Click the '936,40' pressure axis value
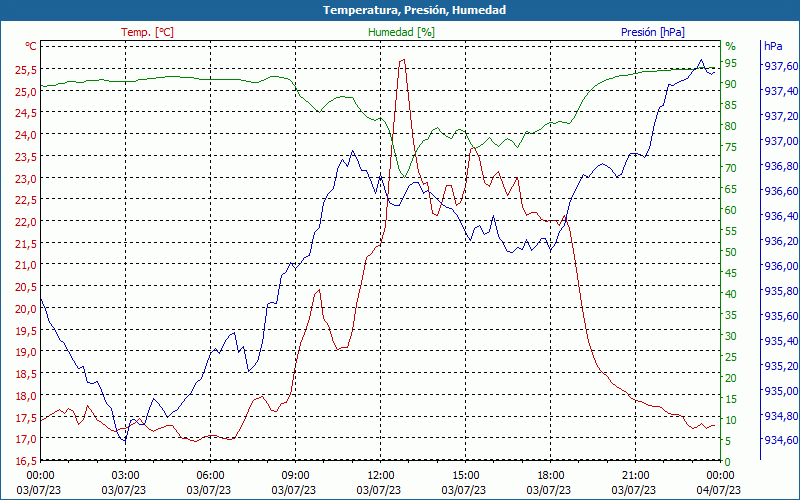Viewport: 800px width, 500px height. point(781,216)
